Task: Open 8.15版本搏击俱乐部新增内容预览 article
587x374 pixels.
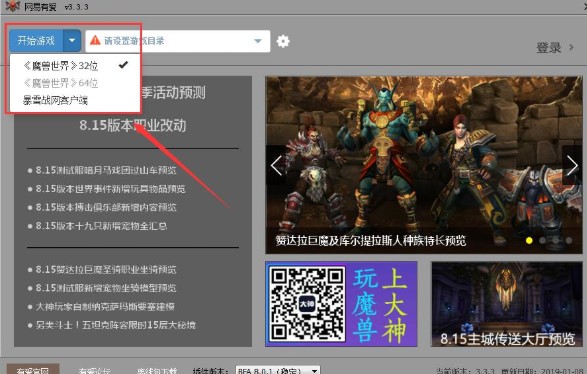Action: tap(106, 207)
